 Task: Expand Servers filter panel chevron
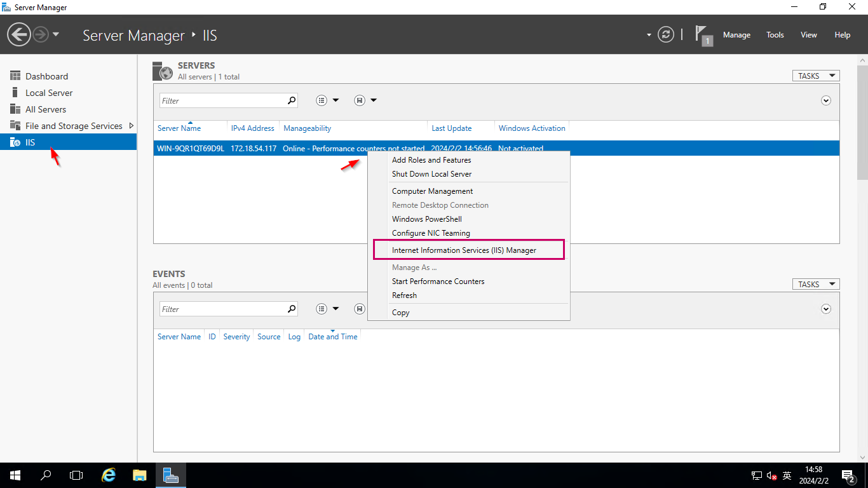pos(826,100)
